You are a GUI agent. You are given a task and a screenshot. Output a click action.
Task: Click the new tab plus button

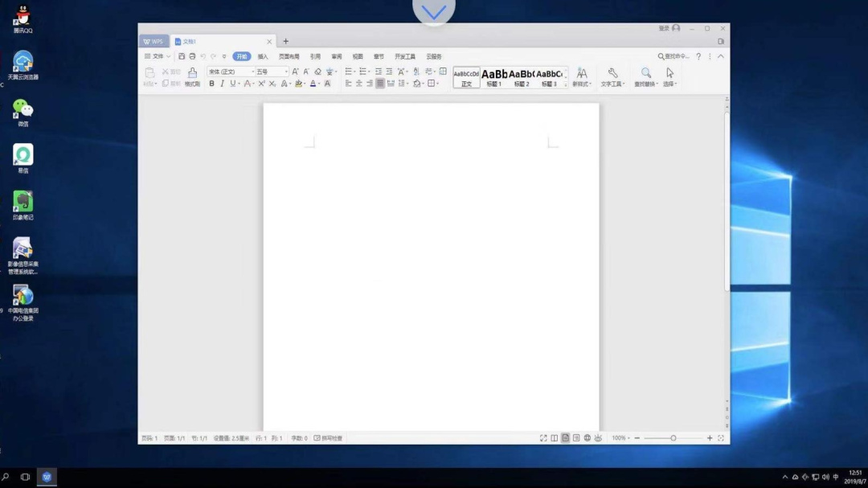[285, 41]
